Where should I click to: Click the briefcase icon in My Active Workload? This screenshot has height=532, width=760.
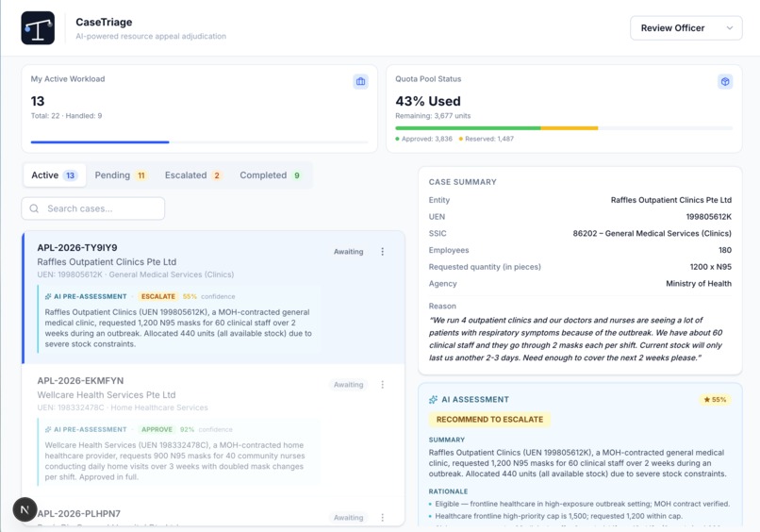(x=360, y=81)
